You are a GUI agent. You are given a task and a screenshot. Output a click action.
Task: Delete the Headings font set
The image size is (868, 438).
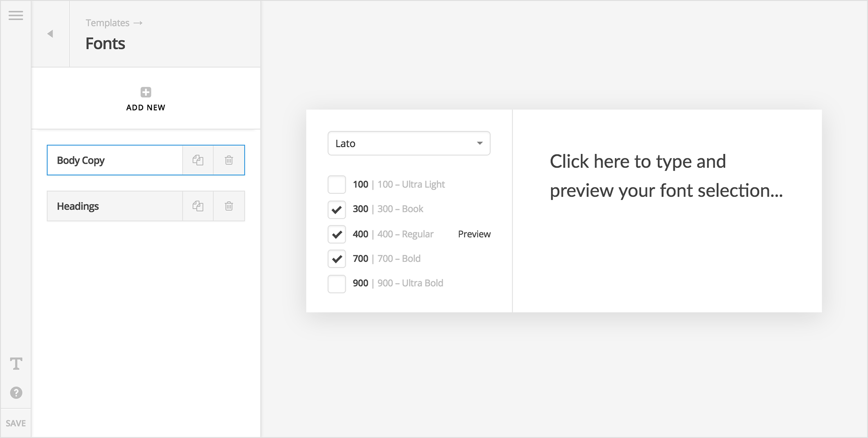pyautogui.click(x=229, y=206)
